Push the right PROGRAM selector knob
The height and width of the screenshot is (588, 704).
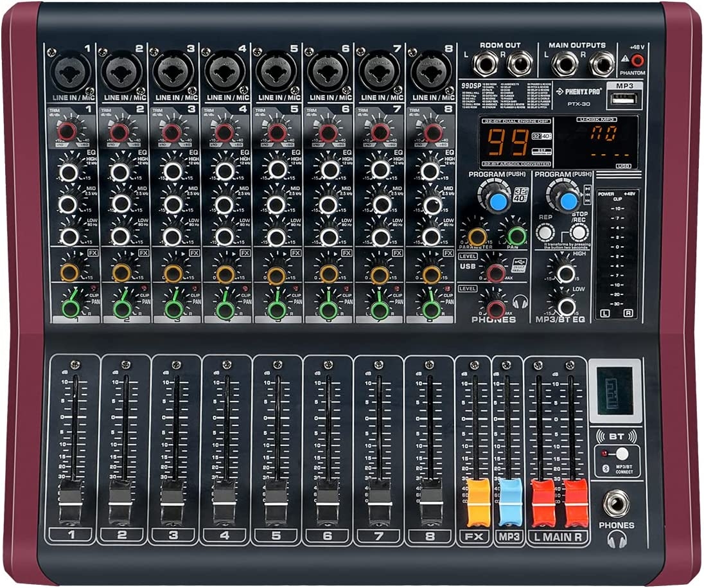[567, 201]
